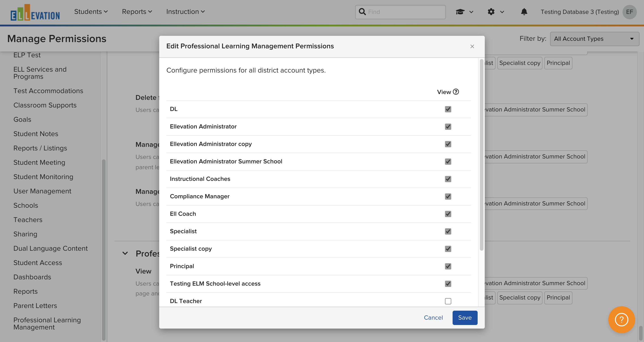
Task: Open the orange help chat button
Action: pos(621,319)
